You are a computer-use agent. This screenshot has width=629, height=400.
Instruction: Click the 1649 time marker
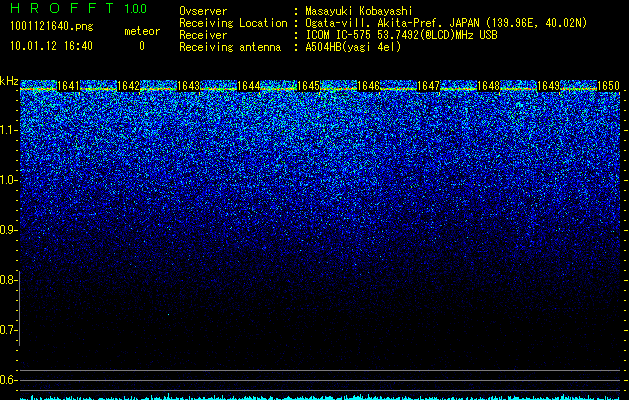point(548,86)
